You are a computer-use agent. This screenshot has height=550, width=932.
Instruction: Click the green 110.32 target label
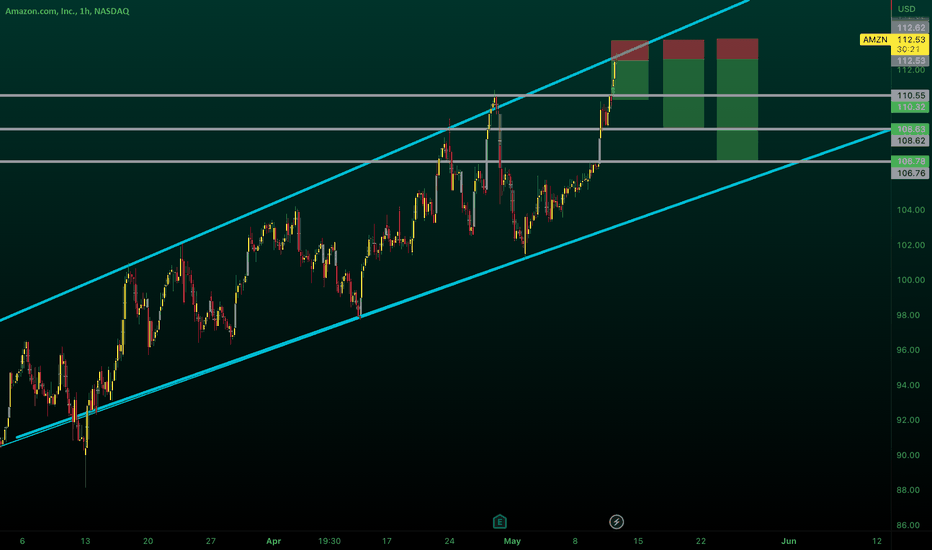[911, 107]
